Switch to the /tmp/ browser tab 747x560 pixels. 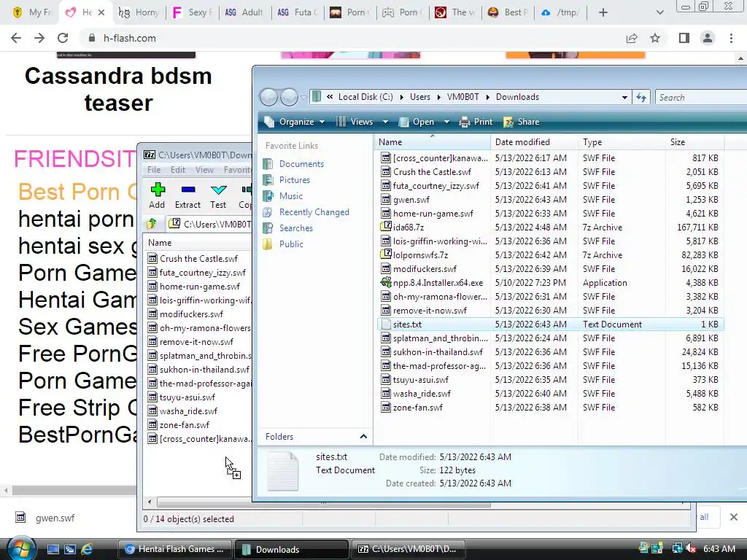point(560,12)
